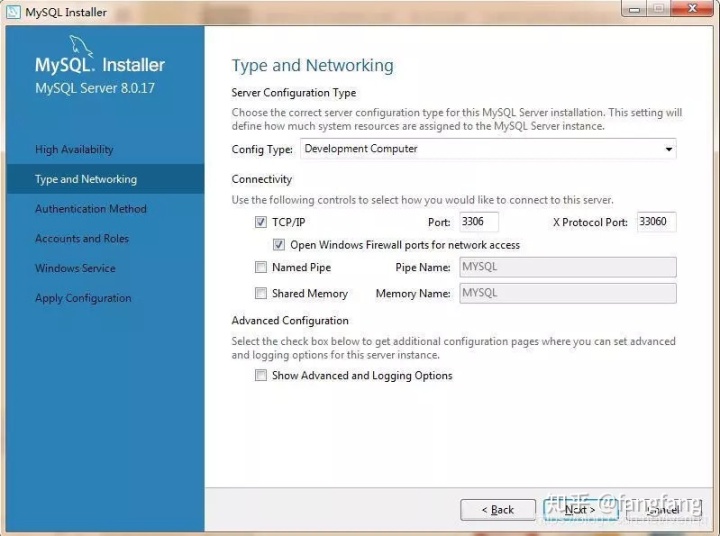
Task: Enable the Shared Memory checkbox
Action: point(260,293)
